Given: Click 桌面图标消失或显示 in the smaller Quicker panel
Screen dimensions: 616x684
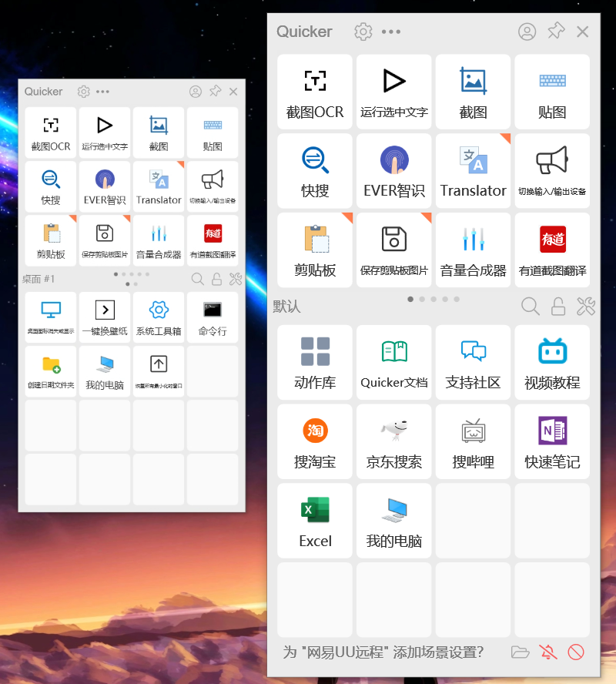Looking at the screenshot, I should point(51,317).
